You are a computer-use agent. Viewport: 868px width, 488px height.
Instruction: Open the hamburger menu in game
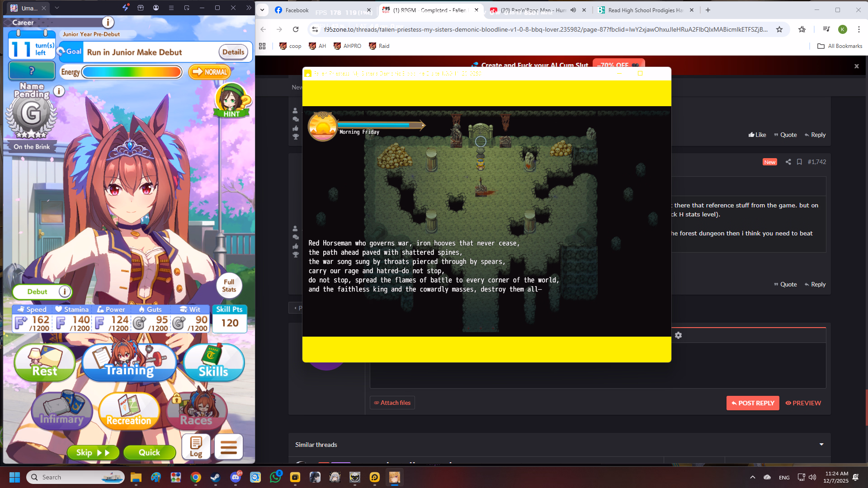(x=229, y=447)
